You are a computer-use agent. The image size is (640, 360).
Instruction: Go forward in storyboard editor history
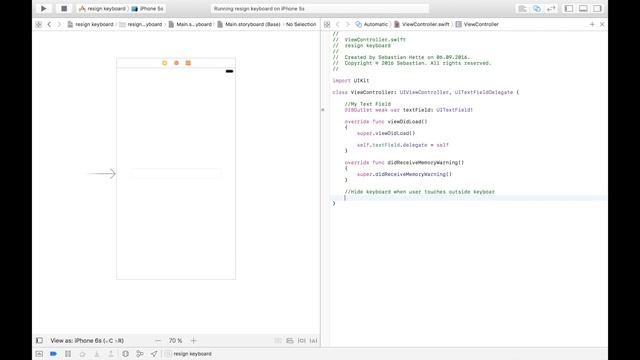click(59, 24)
